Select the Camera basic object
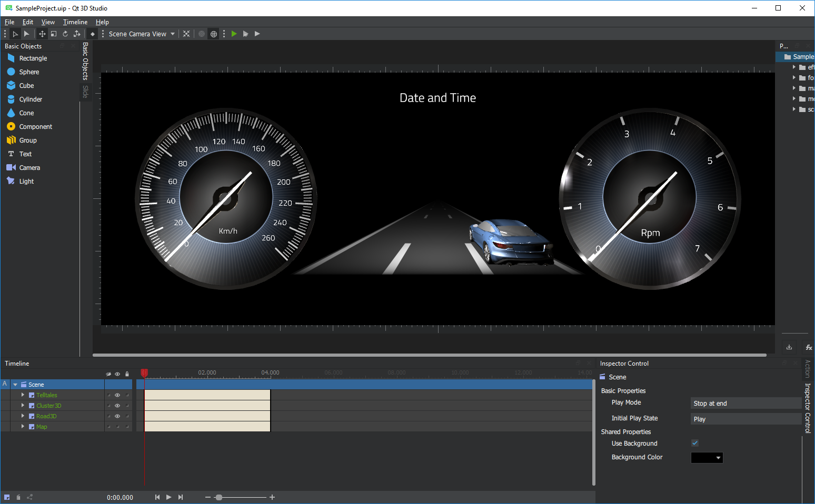 [x=29, y=168]
